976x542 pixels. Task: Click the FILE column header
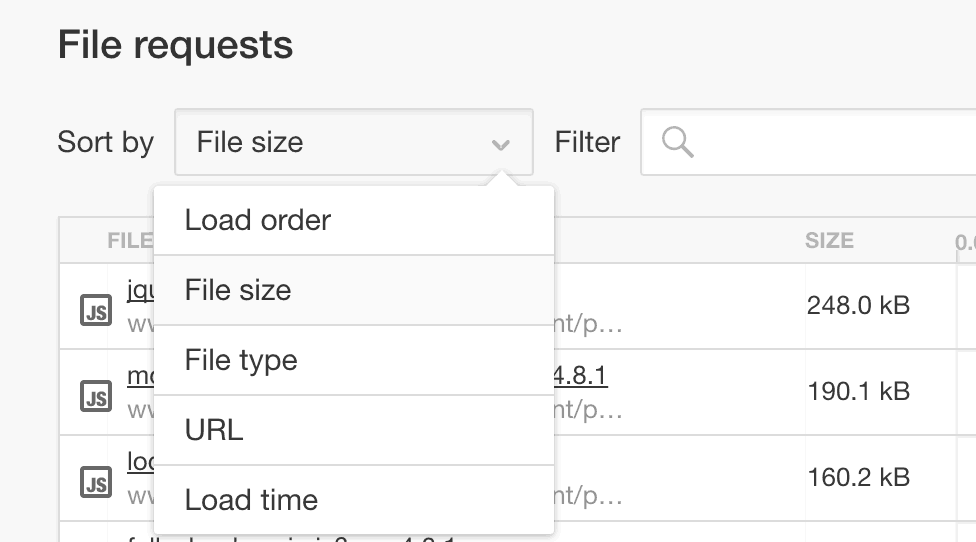(130, 240)
